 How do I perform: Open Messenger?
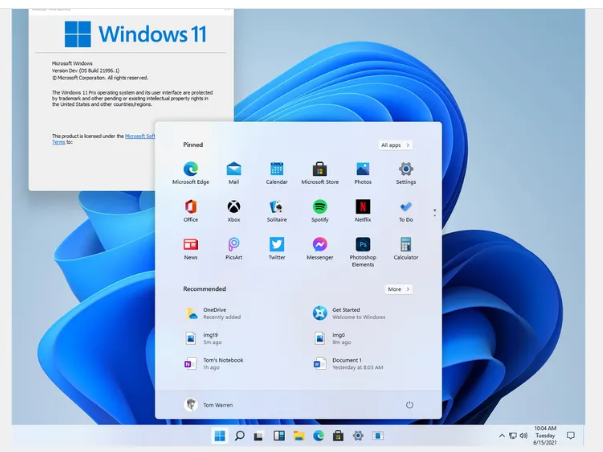[x=320, y=249]
